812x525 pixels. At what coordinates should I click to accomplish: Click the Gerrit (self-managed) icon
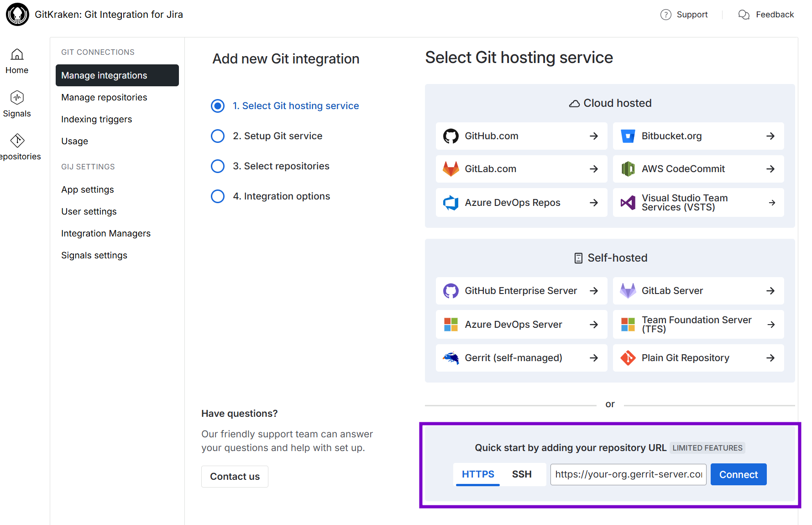pyautogui.click(x=451, y=358)
